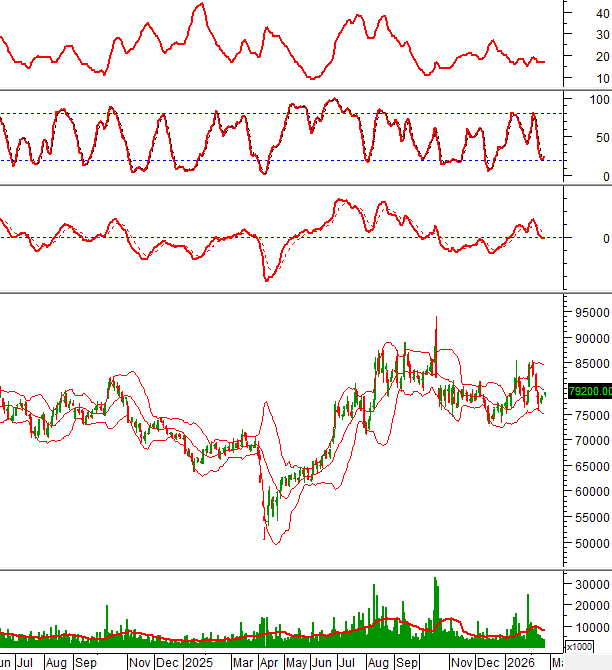Image resolution: width=612 pixels, height=670 pixels.
Task: Click the Apr month label on the time axis
Action: 269,662
